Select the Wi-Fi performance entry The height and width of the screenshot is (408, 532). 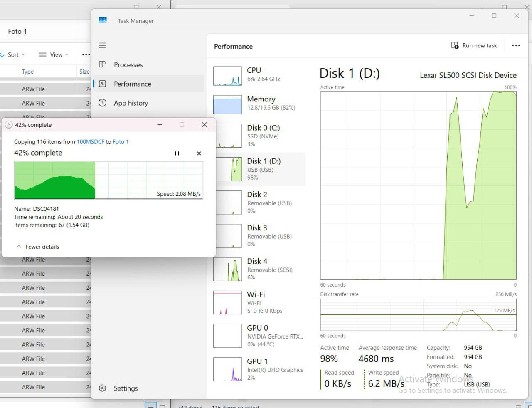(x=258, y=302)
